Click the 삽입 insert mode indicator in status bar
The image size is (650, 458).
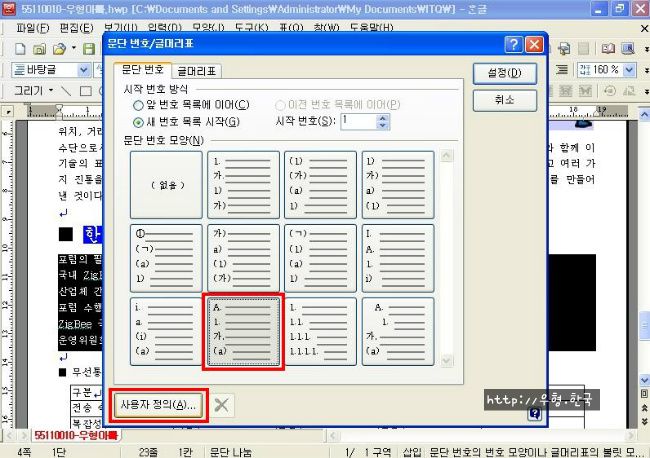pyautogui.click(x=412, y=452)
